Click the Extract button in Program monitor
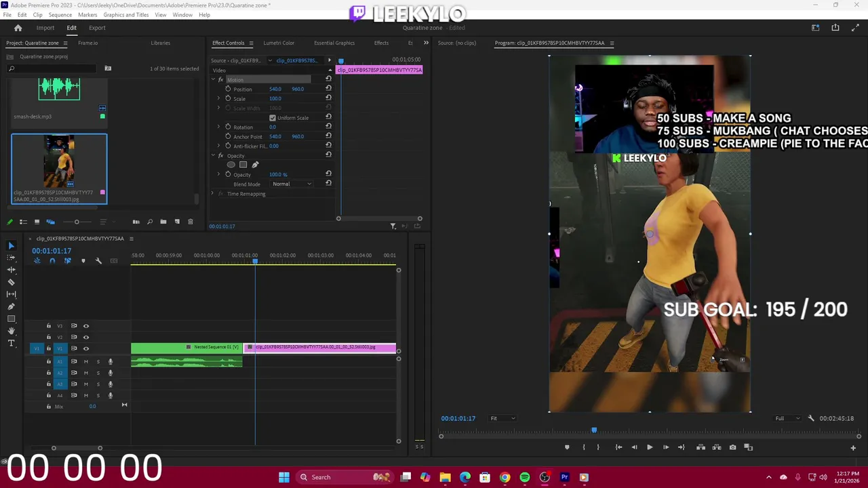Viewport: 868px width, 488px height. click(717, 447)
